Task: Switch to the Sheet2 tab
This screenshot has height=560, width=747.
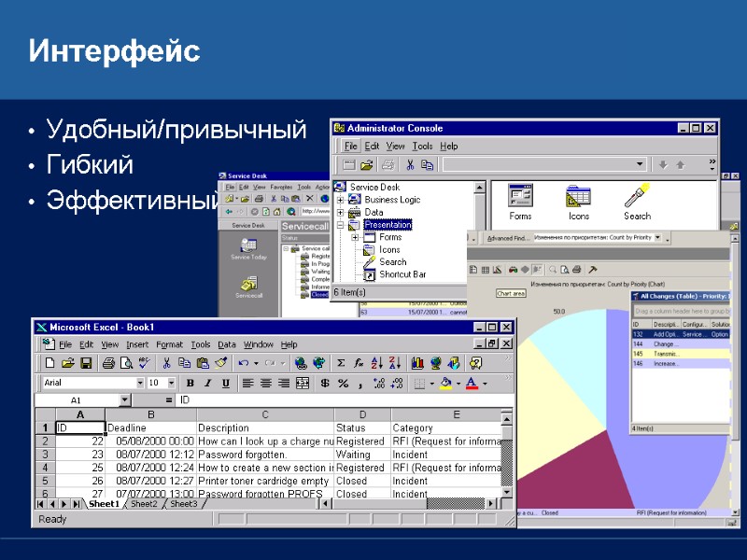Action: pos(144,504)
